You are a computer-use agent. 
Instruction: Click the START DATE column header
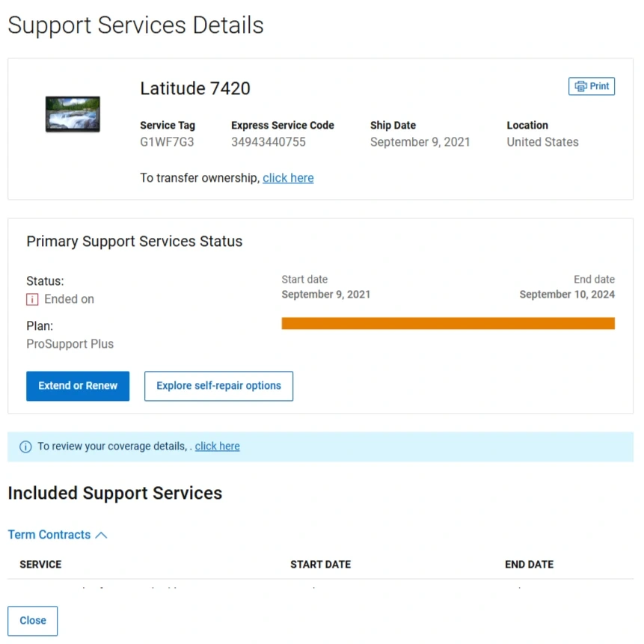point(320,565)
